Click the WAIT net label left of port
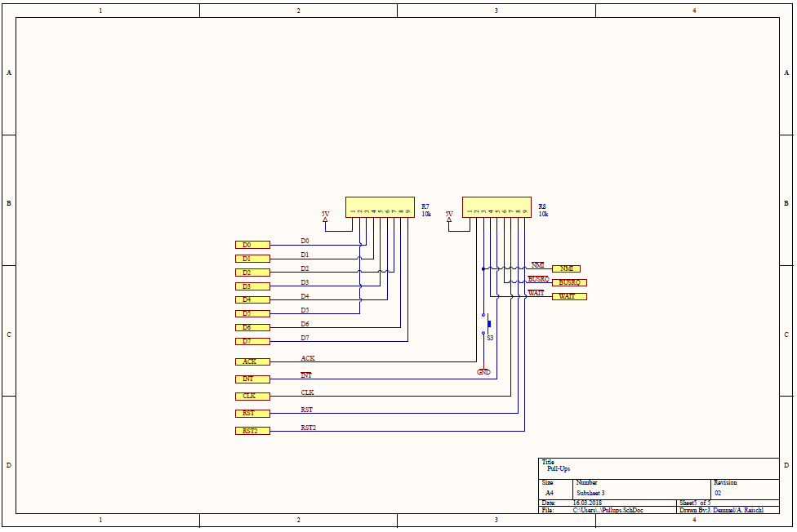 tap(537, 293)
